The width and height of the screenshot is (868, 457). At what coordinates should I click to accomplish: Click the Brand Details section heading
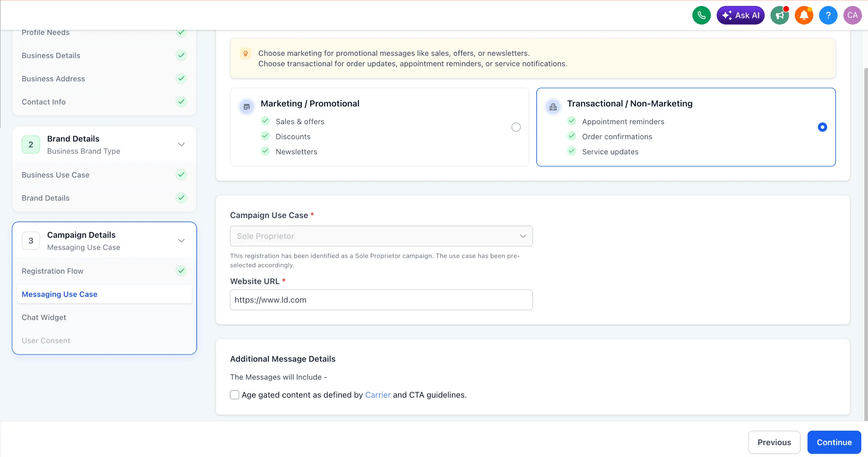click(73, 139)
